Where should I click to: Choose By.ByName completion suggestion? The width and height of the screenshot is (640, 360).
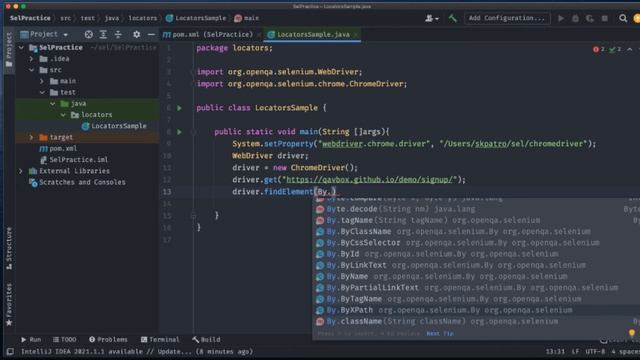click(x=476, y=277)
